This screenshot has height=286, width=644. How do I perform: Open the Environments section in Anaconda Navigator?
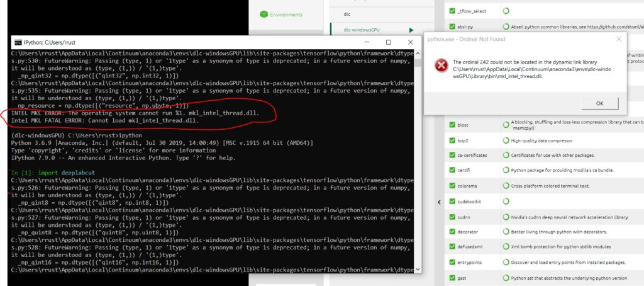point(286,14)
